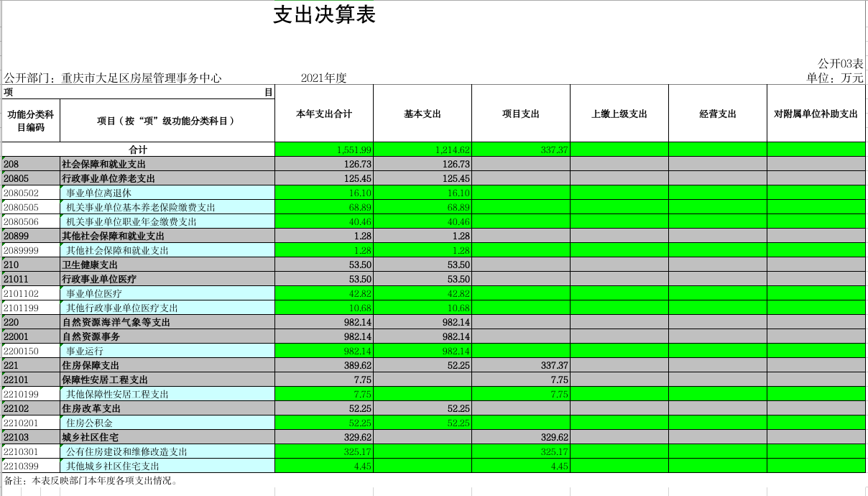Click the '城乡社区住宅' cell
The image size is (868, 496).
tap(167, 437)
